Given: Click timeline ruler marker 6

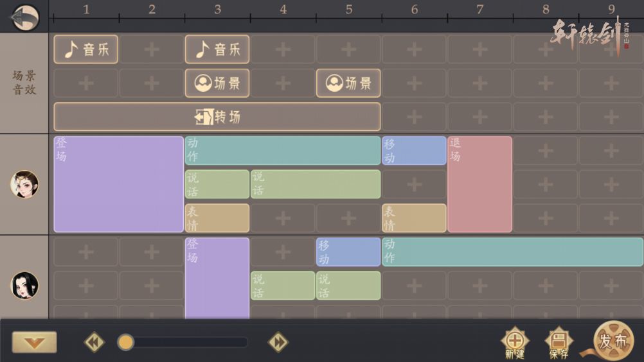Looking at the screenshot, I should click(414, 10).
